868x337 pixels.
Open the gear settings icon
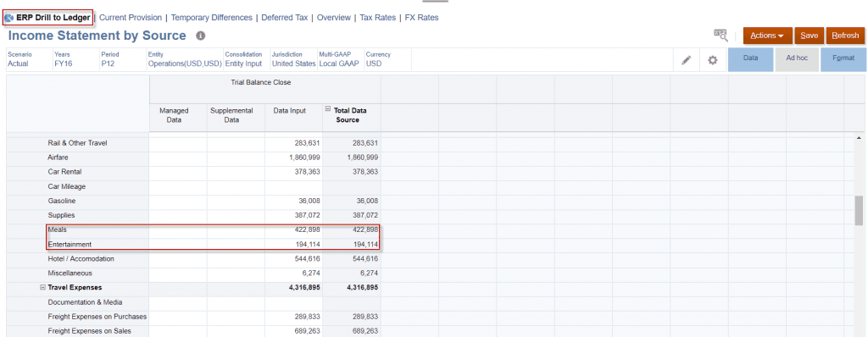(712, 60)
